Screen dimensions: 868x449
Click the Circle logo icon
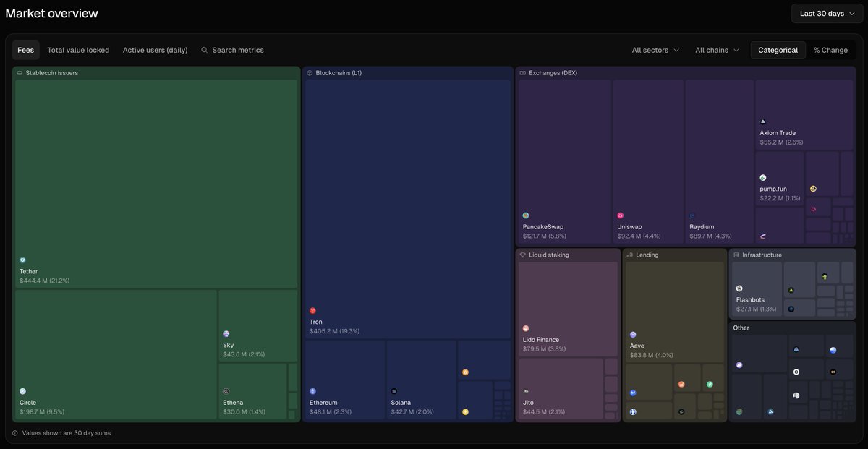click(22, 391)
